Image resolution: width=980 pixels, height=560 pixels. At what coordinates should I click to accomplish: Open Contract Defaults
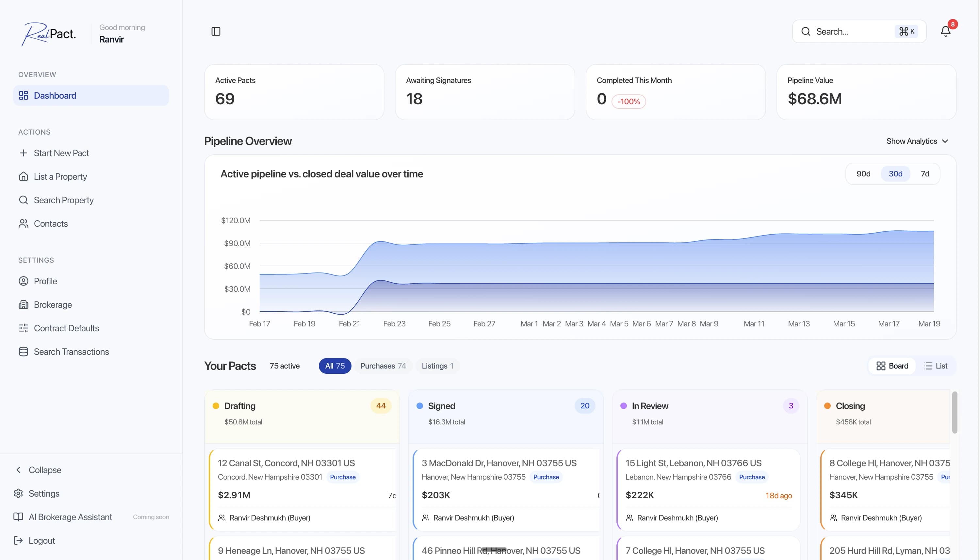[x=91, y=328]
